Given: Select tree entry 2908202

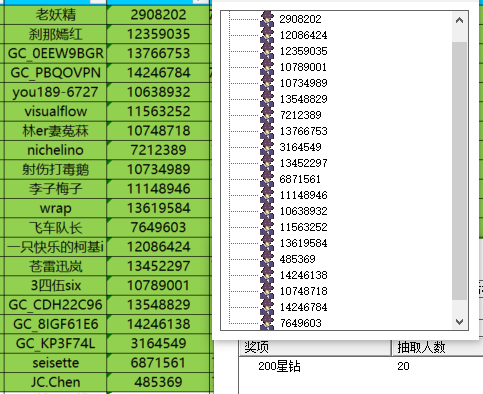Looking at the screenshot, I should [300, 19].
